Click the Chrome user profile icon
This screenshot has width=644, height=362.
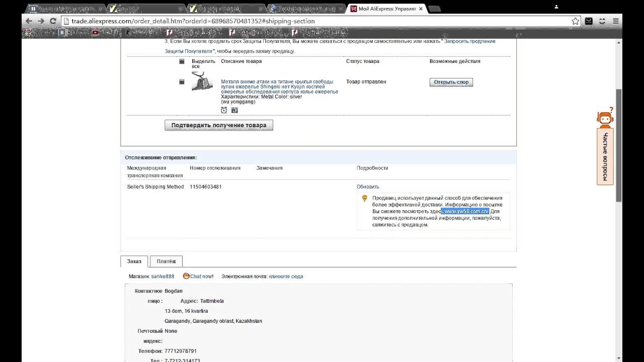point(556,7)
